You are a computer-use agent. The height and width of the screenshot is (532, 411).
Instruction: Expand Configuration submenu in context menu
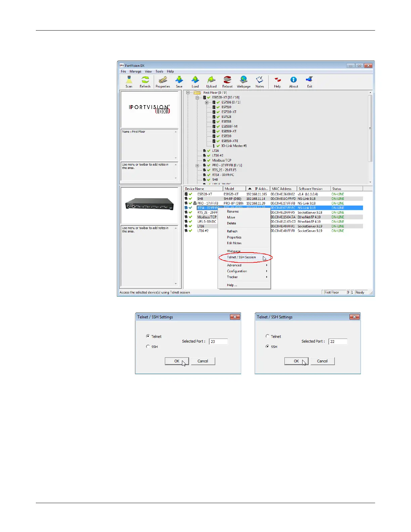[x=244, y=271]
